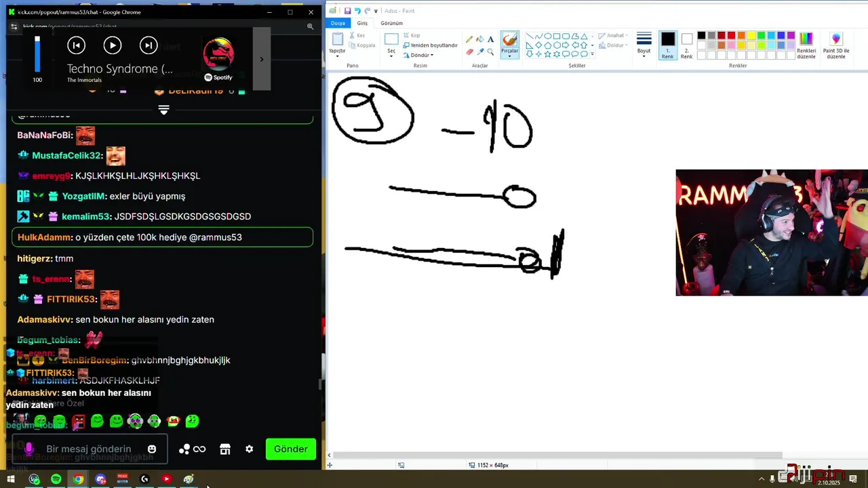The image size is (868, 488).
Task: Click the Save icon in Paint title bar
Action: (x=347, y=11)
